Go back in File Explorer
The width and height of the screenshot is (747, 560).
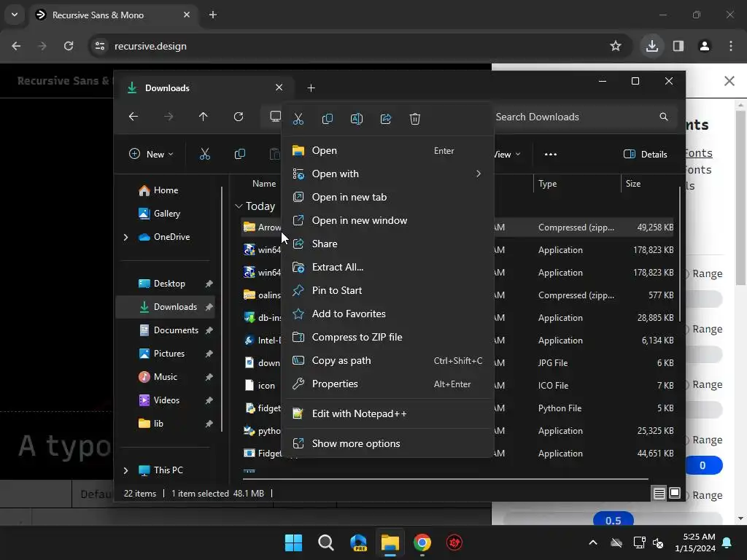coord(133,117)
